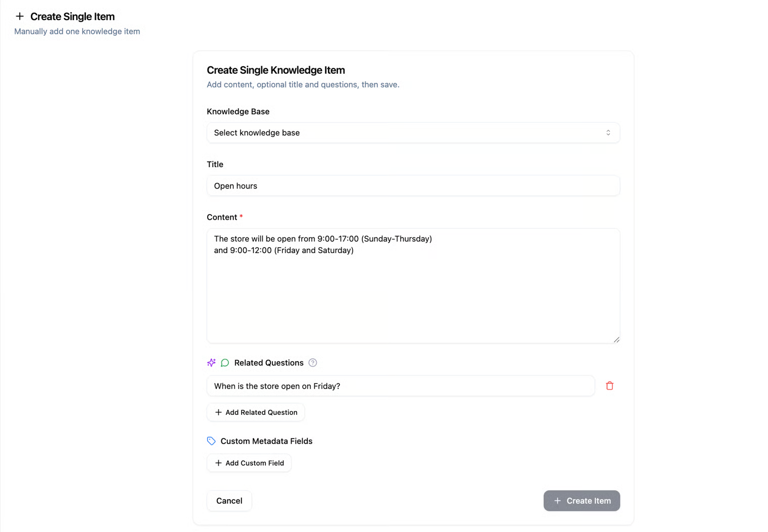Image resolution: width=768 pixels, height=532 pixels.
Task: Click the Create Single Knowledge Item heading
Action: tap(276, 70)
